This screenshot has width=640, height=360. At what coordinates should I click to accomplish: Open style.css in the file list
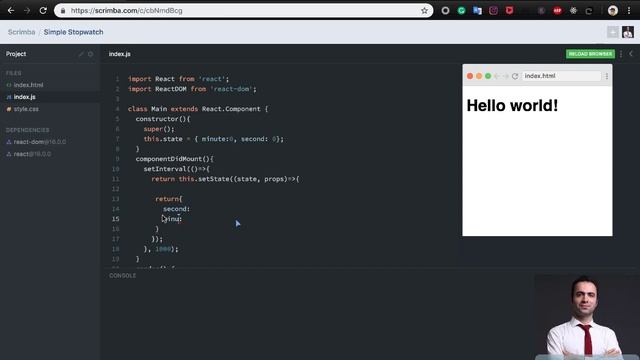pyautogui.click(x=26, y=109)
